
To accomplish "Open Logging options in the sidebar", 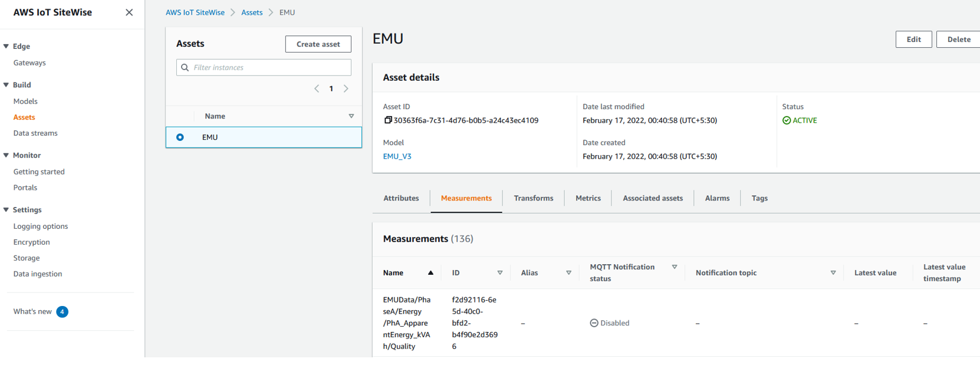I will coord(41,226).
